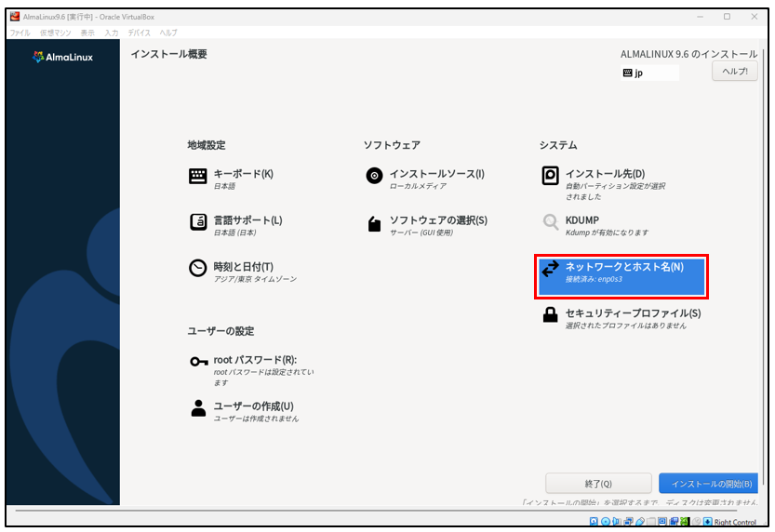Open the 仮想マシン menu

click(55, 33)
